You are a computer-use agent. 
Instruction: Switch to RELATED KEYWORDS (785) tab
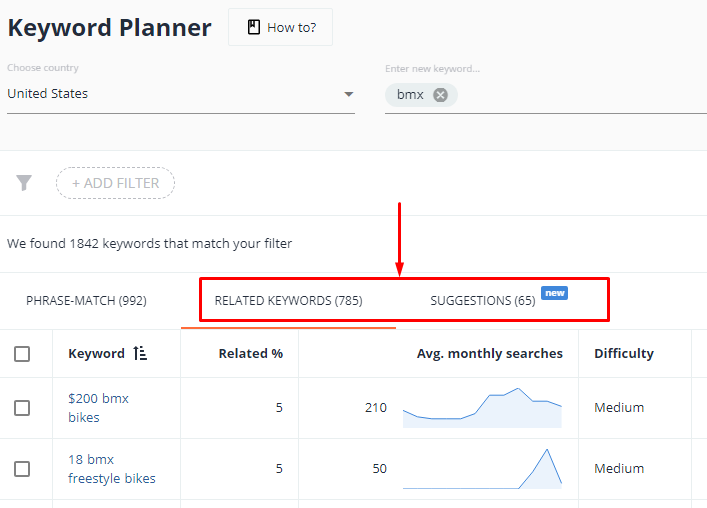click(x=289, y=301)
